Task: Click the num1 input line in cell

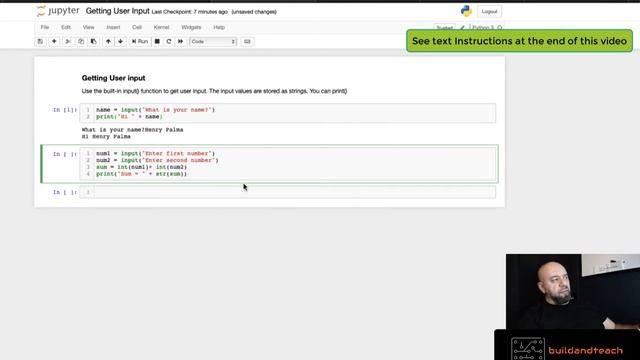Action: [156, 153]
